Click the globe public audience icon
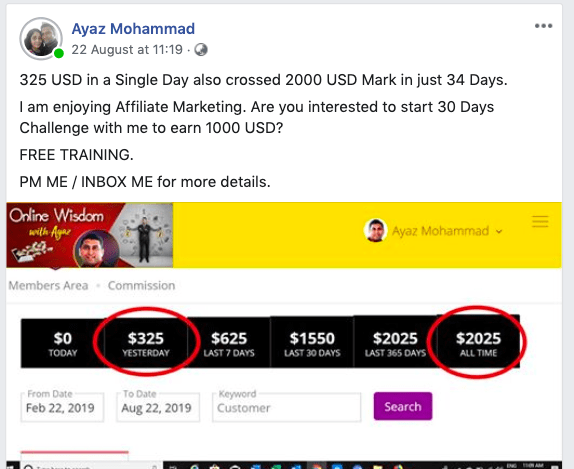The image size is (574, 469). coord(201,49)
